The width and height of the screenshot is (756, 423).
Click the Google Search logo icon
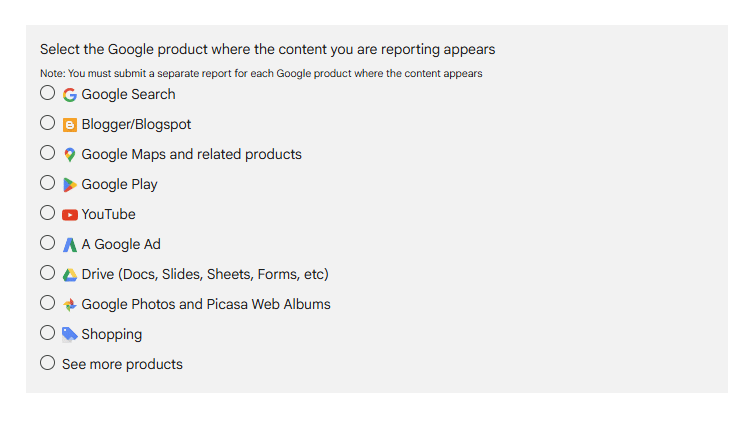pyautogui.click(x=70, y=95)
